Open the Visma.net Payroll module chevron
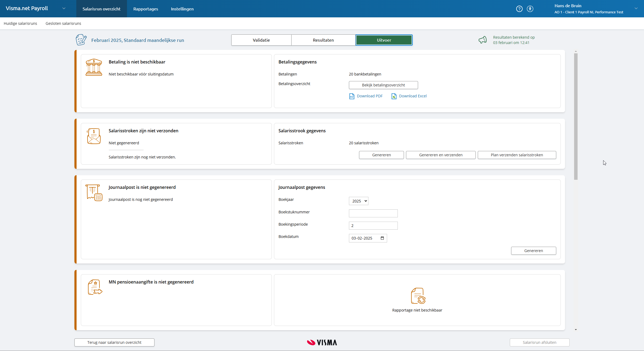Image resolution: width=644 pixels, height=351 pixels. 64,8
